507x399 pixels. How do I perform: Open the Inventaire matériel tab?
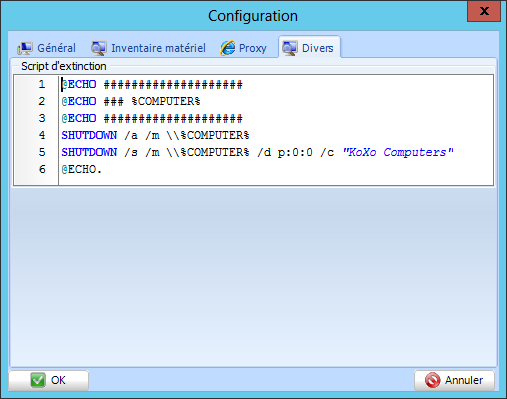pyautogui.click(x=149, y=48)
